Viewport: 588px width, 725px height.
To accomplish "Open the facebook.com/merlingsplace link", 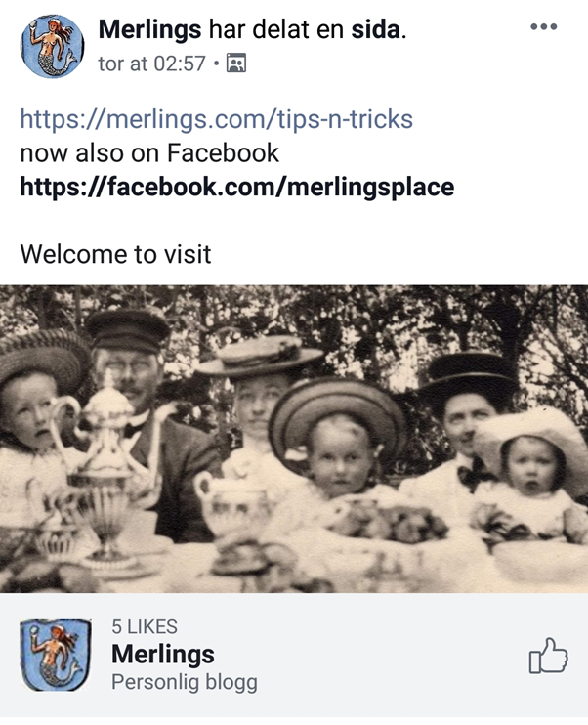I will click(236, 186).
